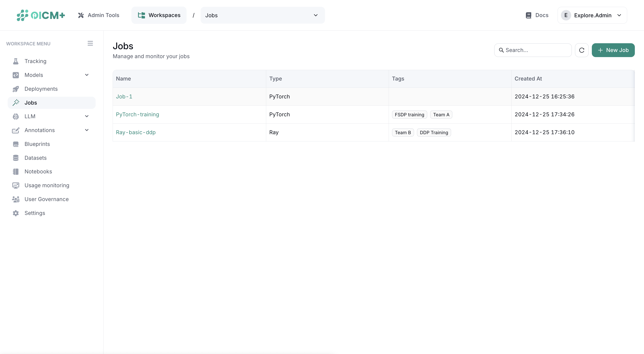Viewport: 644px width, 354px height.
Task: Open the PyTorch-training job
Action: [x=138, y=114]
